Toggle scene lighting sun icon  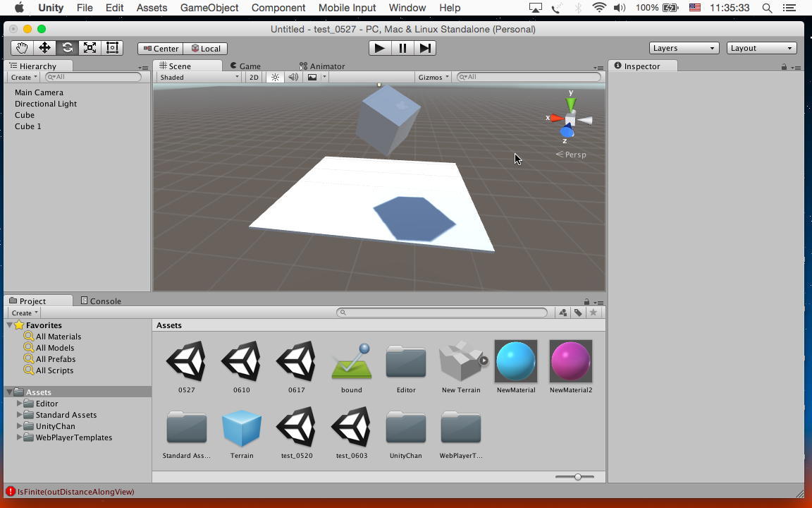(275, 77)
